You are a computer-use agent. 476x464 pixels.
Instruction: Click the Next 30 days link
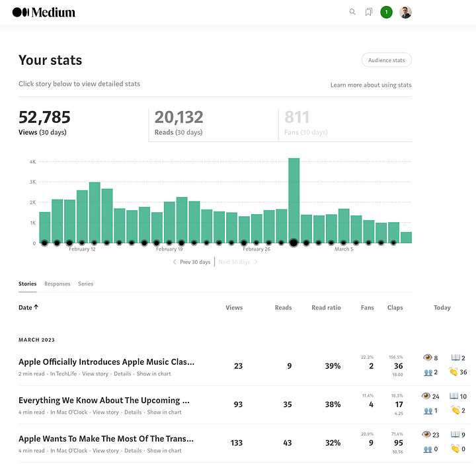click(x=234, y=262)
